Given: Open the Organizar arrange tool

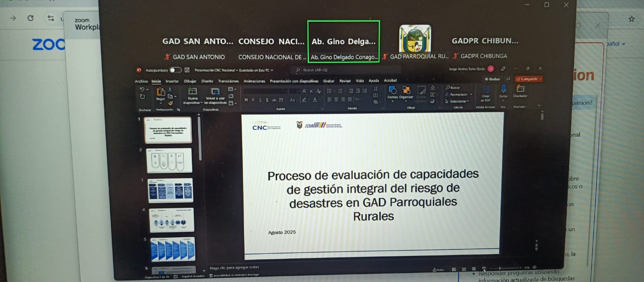Looking at the screenshot, I should 407,91.
